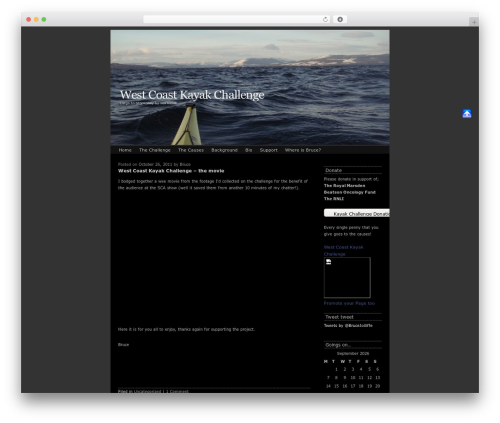The width and height of the screenshot is (500, 423).
Task: Click the calendar month caption 'September'
Action: 353,354
